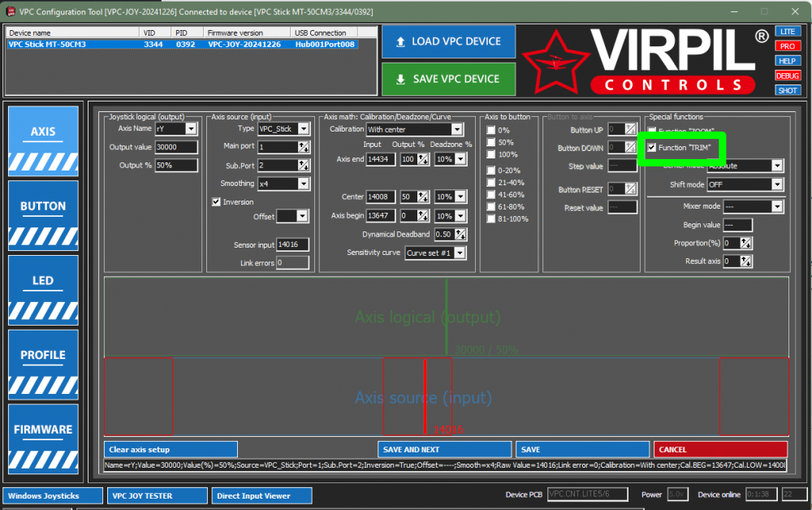Viewport: 812px width, 510px height.
Task: Open the Axis Name dropdown
Action: click(x=191, y=129)
